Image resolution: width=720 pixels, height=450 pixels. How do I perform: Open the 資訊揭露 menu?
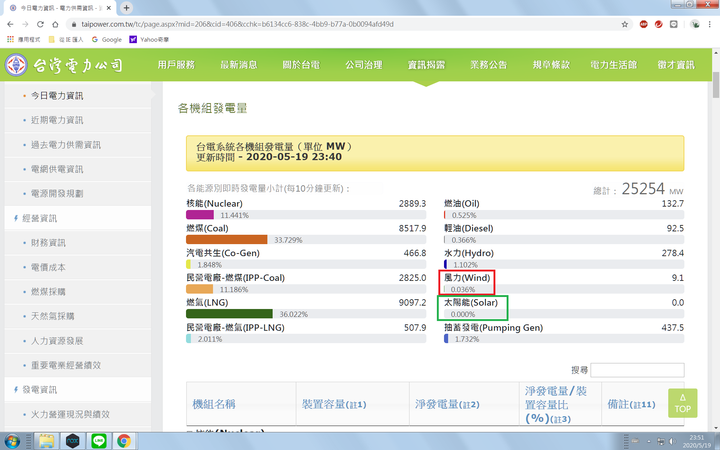[x=426, y=65]
